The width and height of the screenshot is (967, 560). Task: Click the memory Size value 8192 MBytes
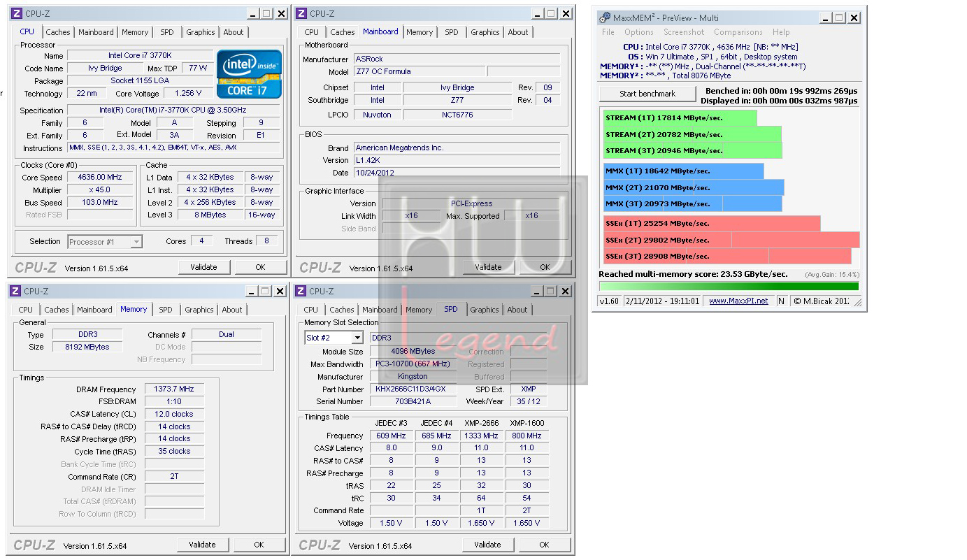tap(86, 347)
